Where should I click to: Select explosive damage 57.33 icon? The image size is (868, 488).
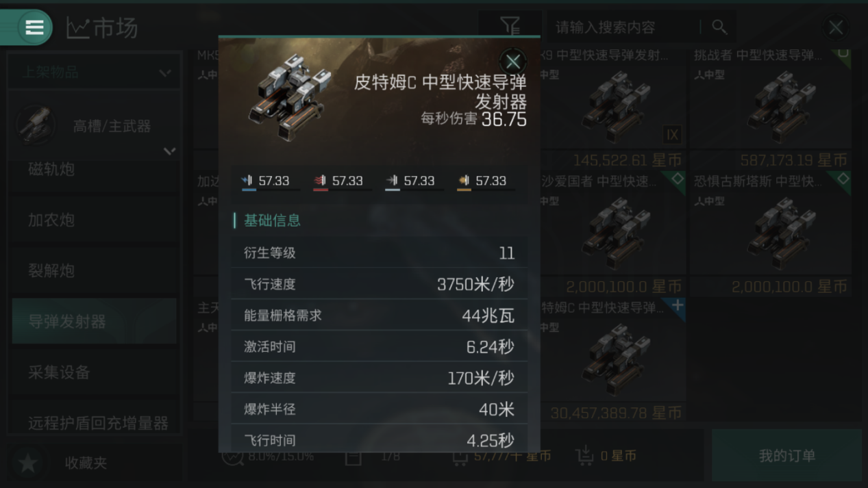pyautogui.click(x=464, y=181)
